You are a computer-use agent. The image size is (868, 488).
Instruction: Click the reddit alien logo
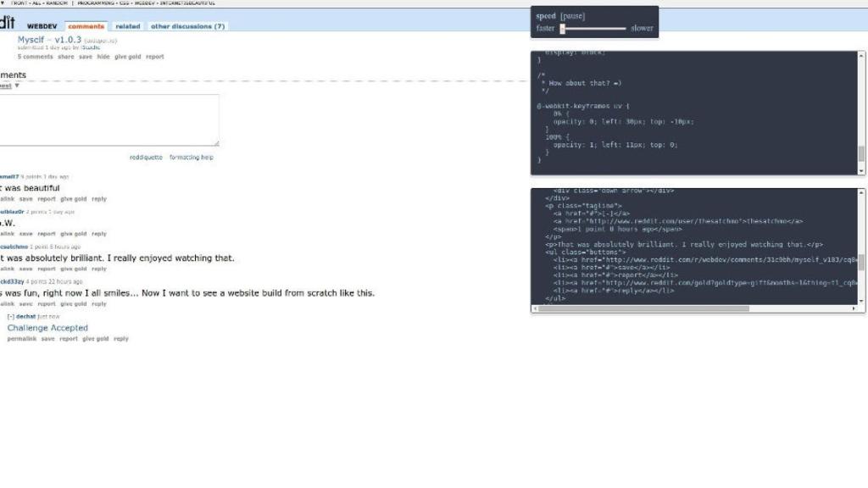coord(6,21)
